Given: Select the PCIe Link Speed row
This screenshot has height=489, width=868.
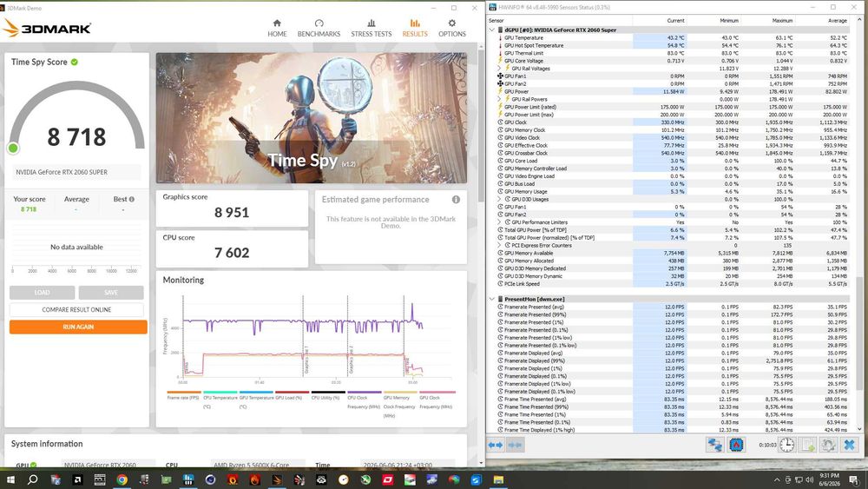Looking at the screenshot, I should pos(669,283).
